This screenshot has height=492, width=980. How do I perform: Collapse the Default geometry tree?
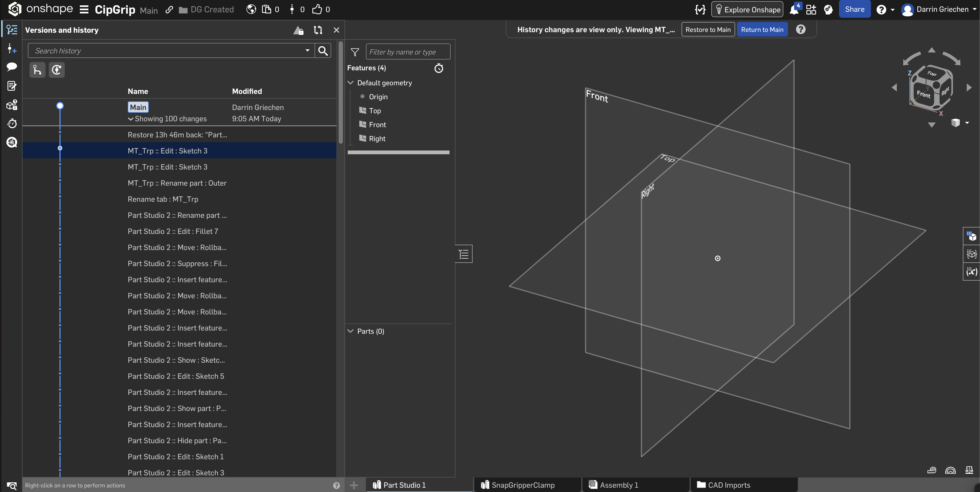[350, 83]
